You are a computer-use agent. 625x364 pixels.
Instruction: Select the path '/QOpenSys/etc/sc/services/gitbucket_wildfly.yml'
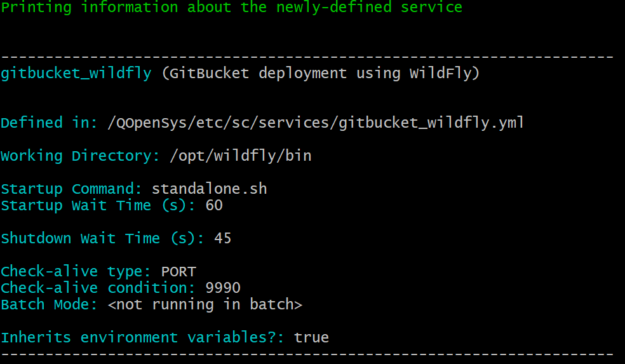pos(316,123)
